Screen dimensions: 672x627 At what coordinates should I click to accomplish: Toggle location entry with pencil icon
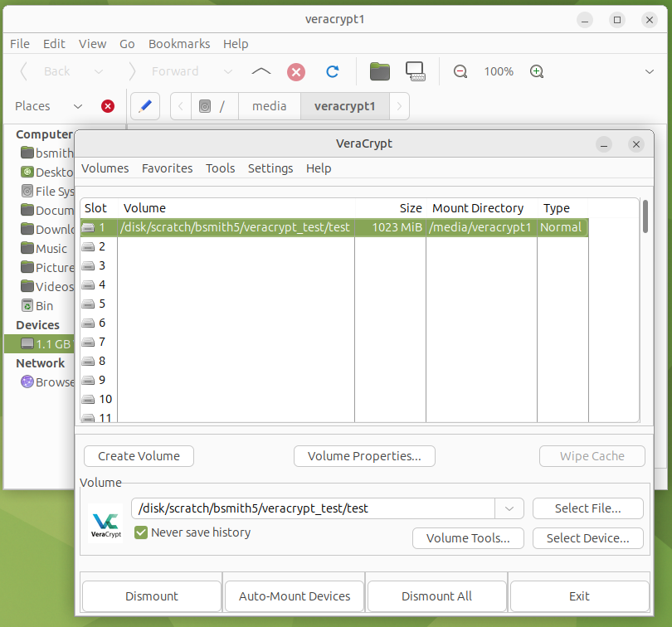coord(145,106)
